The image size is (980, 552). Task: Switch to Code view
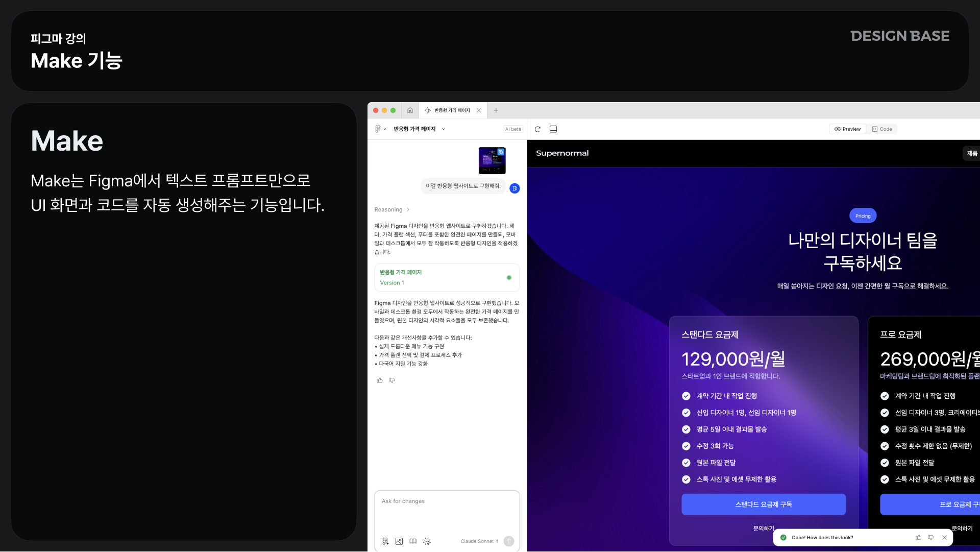(882, 129)
